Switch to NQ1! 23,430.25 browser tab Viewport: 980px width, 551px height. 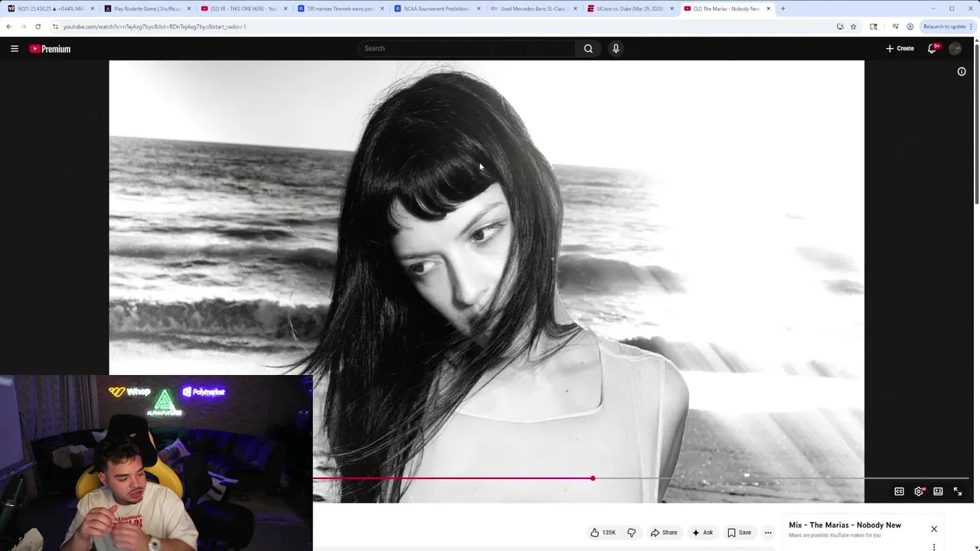tap(51, 8)
